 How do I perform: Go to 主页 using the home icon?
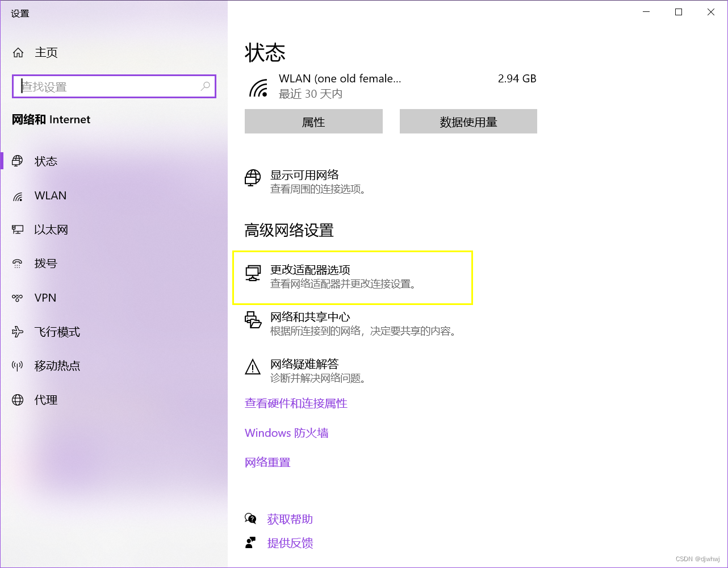pos(17,52)
